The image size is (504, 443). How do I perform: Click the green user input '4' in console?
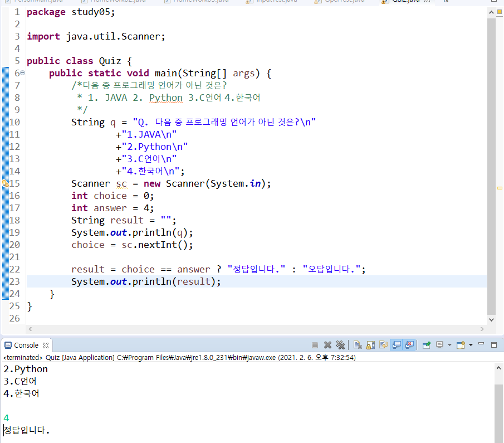point(6,418)
